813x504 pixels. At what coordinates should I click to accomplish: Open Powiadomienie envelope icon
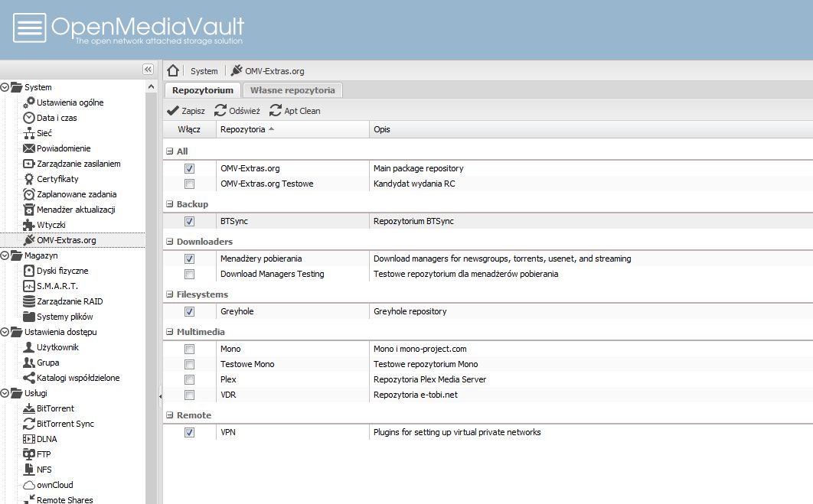pyautogui.click(x=29, y=148)
